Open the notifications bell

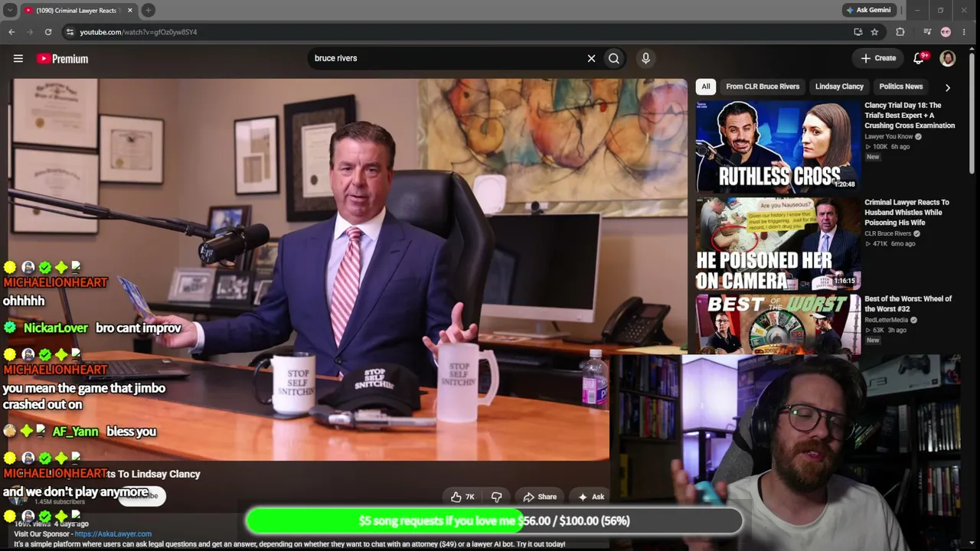[920, 58]
